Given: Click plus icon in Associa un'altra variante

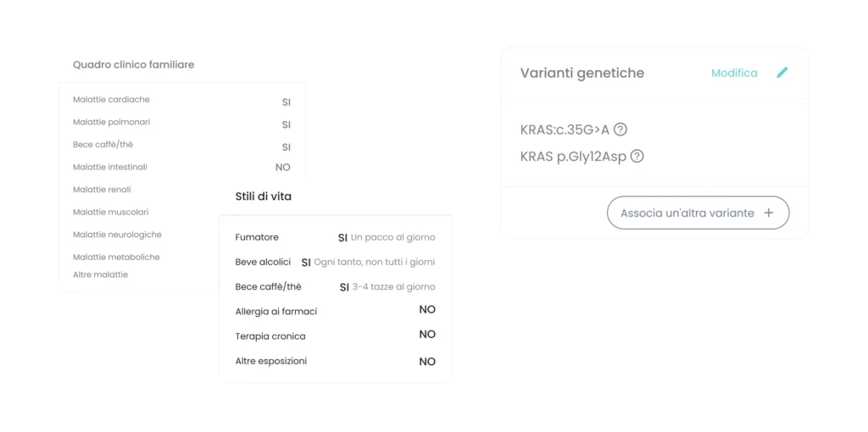Looking at the screenshot, I should click(x=768, y=213).
